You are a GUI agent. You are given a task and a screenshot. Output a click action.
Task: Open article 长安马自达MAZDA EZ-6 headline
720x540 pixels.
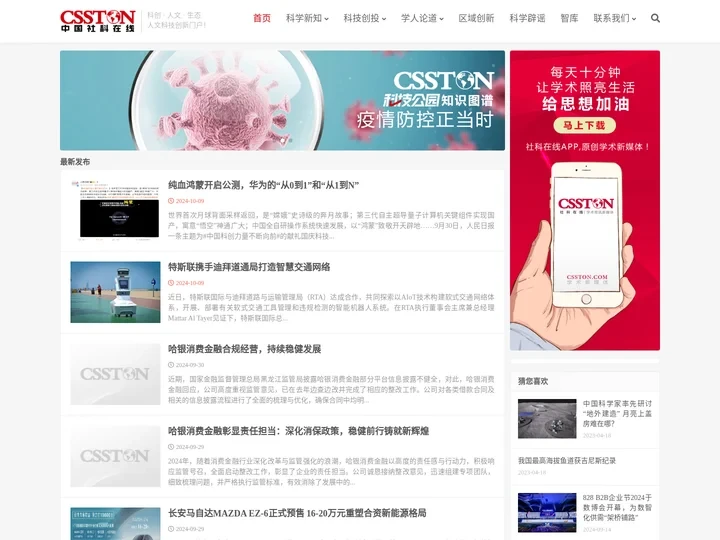(x=297, y=513)
